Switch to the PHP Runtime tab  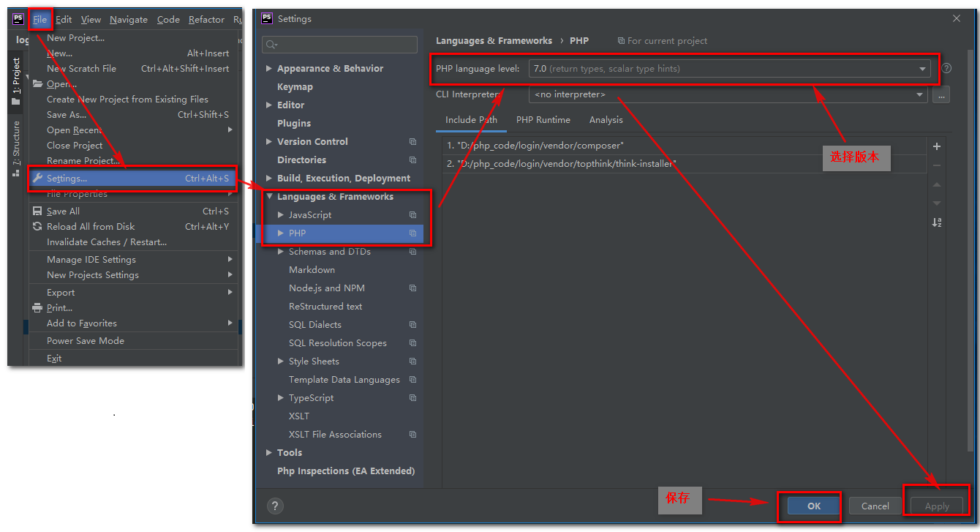(543, 120)
